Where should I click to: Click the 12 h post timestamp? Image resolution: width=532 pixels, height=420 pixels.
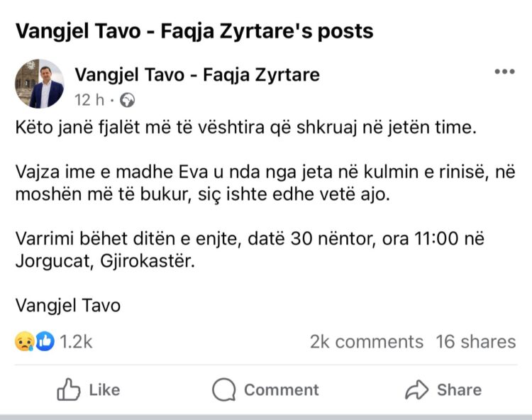[x=89, y=100]
